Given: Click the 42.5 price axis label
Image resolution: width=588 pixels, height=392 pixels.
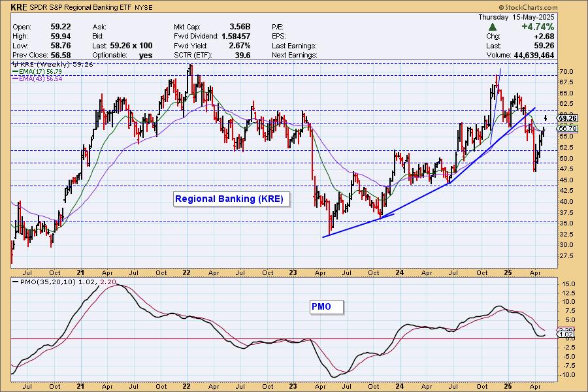Looking at the screenshot, I should pos(566,191).
